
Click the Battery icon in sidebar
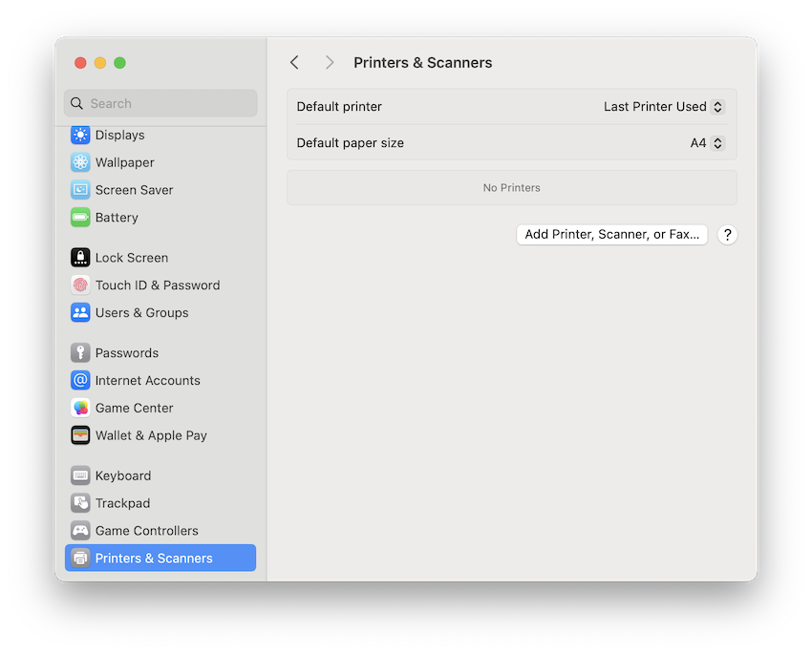(x=115, y=218)
